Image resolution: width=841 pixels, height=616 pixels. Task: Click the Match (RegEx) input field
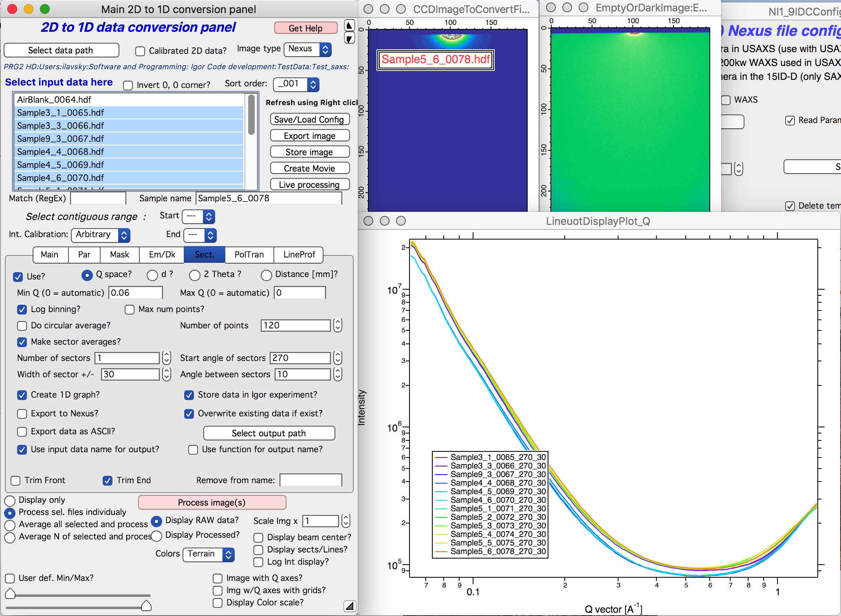tap(98, 198)
